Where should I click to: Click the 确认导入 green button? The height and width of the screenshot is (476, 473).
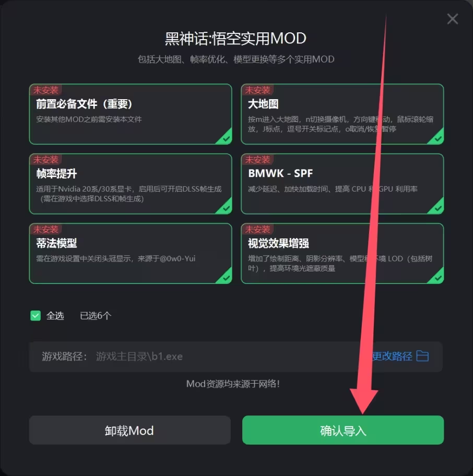pyautogui.click(x=343, y=430)
